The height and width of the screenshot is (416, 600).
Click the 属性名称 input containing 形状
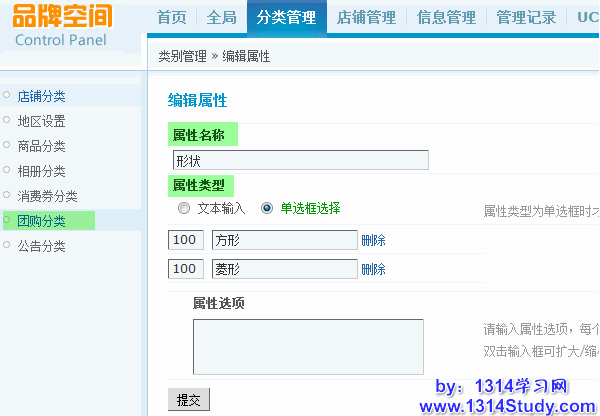pyautogui.click(x=300, y=160)
